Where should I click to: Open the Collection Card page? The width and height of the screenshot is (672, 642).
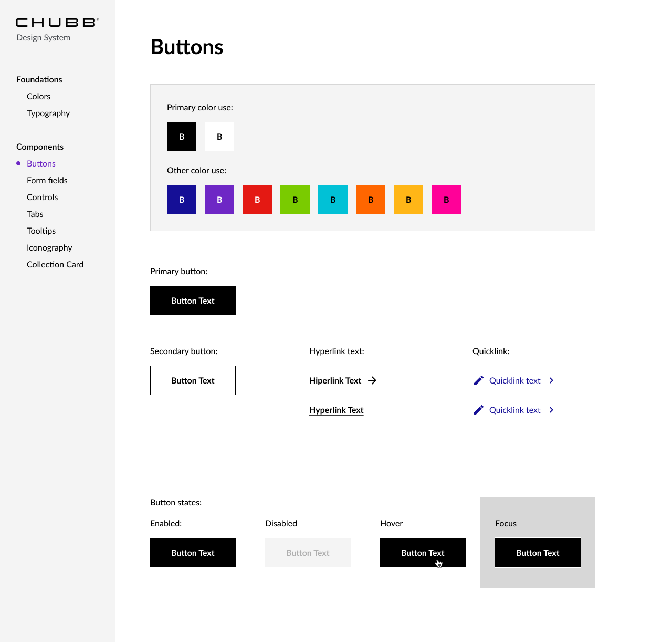pos(55,264)
